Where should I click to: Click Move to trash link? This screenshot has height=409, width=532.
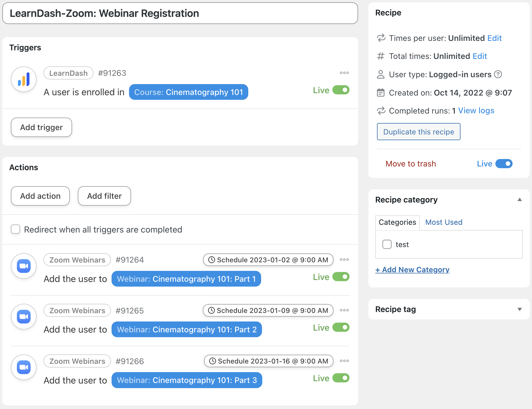(411, 164)
